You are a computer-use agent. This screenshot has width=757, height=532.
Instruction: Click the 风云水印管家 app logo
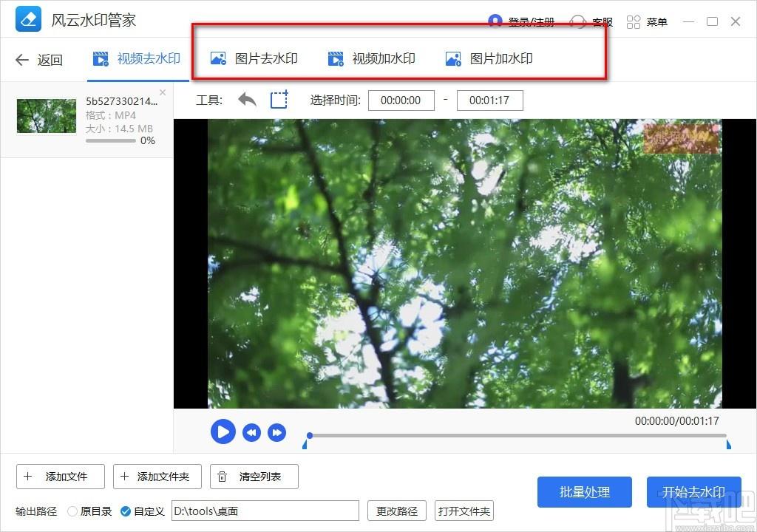click(28, 19)
